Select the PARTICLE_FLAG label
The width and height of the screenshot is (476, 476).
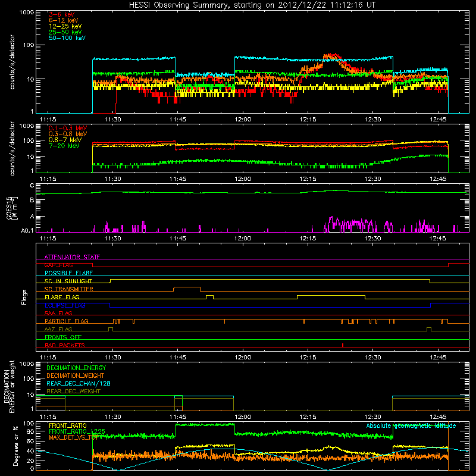(x=67, y=321)
